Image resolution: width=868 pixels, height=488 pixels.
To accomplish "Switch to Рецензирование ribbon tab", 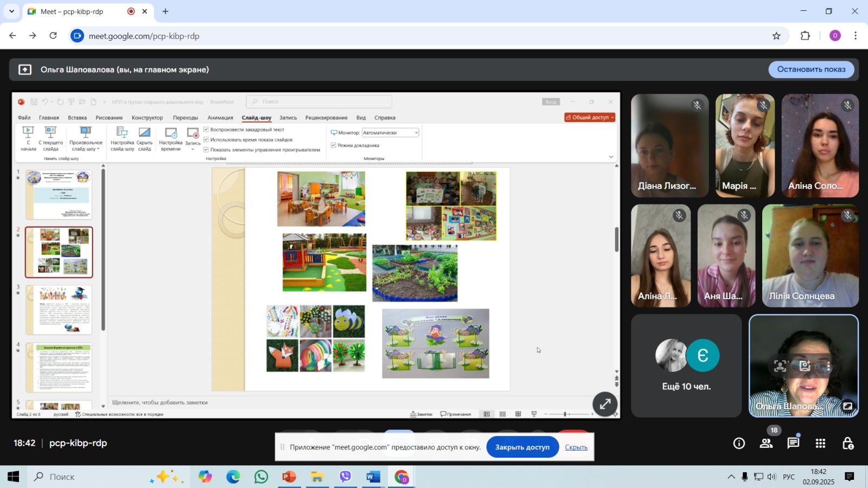I will pos(326,118).
